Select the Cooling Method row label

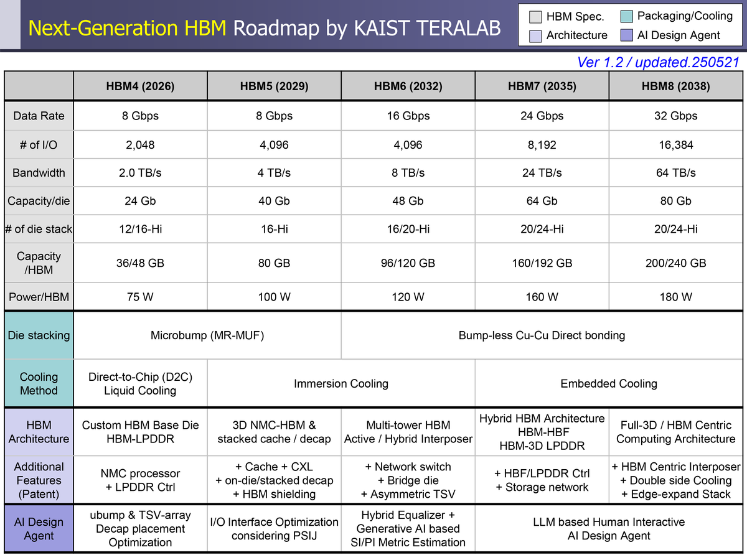(x=38, y=383)
